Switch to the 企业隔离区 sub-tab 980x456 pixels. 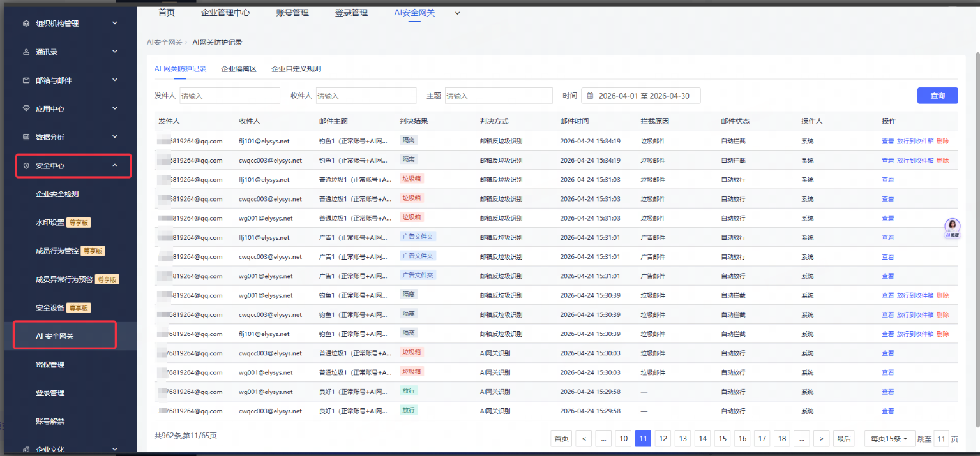click(x=239, y=69)
